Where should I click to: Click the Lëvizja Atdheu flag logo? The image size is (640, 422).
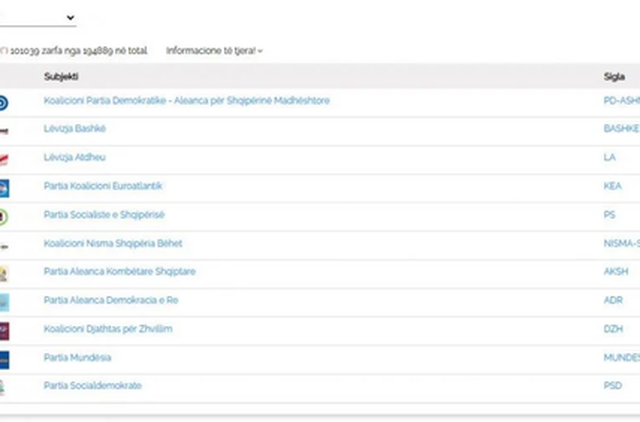[4, 160]
